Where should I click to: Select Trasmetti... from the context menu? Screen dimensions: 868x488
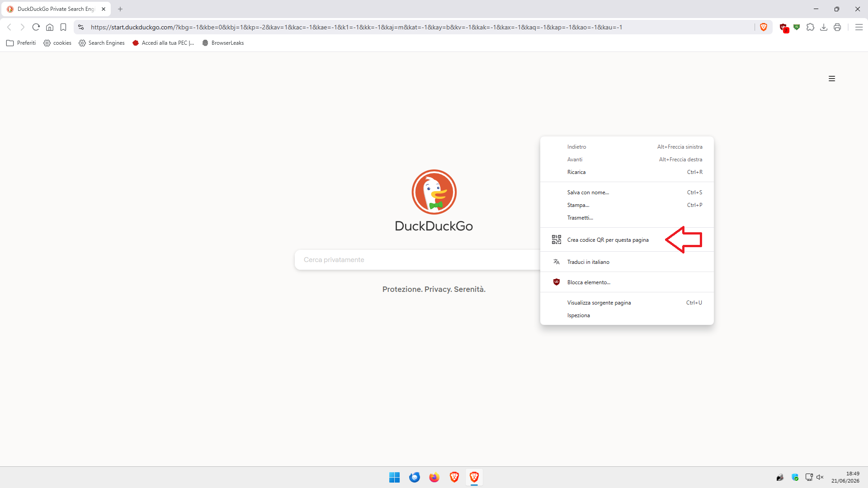[627, 218]
